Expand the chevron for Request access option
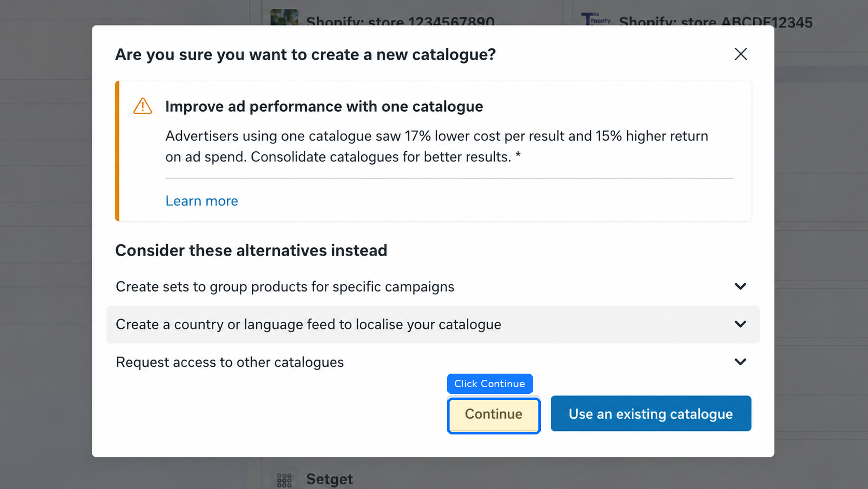868x489 pixels. point(740,362)
